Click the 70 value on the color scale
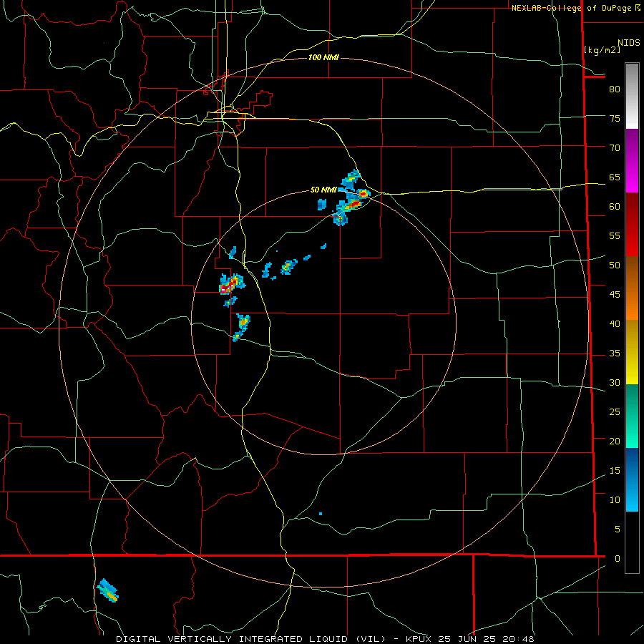Image resolution: width=644 pixels, height=644 pixels. coord(615,148)
